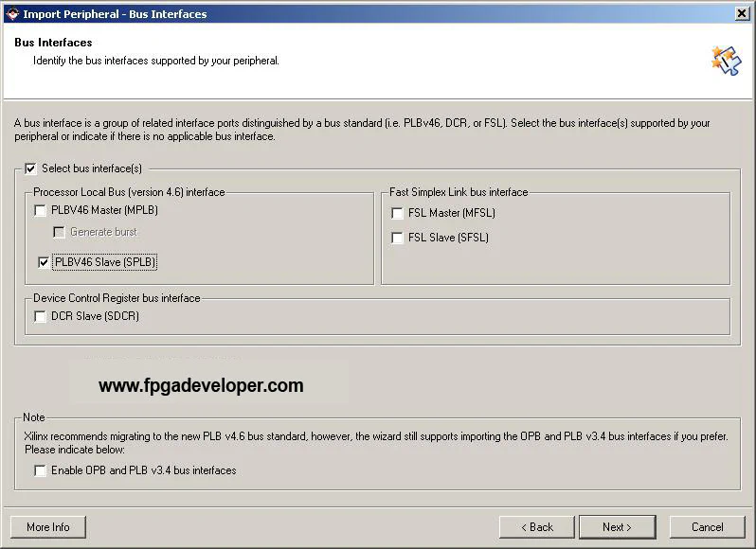
Task: Enable OPB and PLB v3.4 bus interfaces
Action: (41, 470)
